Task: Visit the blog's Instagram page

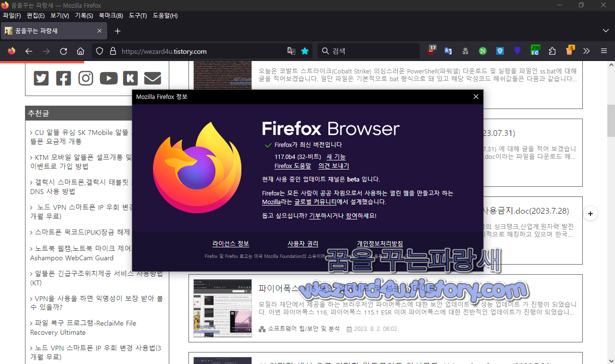Action: (86, 78)
